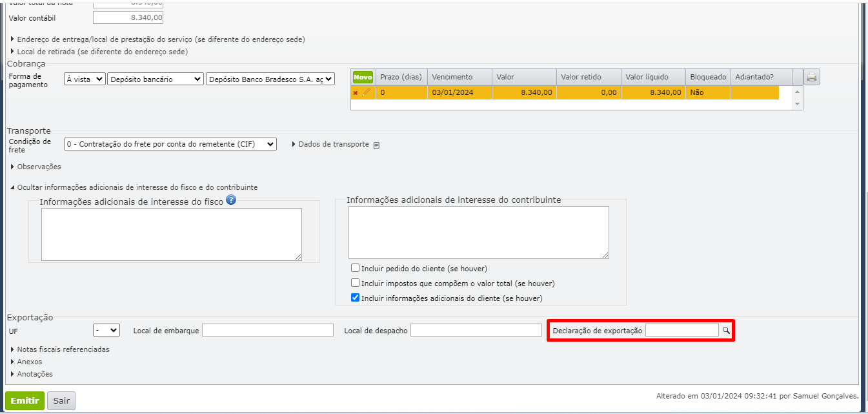Image resolution: width=868 pixels, height=414 pixels.
Task: Open the Depósito bancário dropdown
Action: [x=156, y=79]
